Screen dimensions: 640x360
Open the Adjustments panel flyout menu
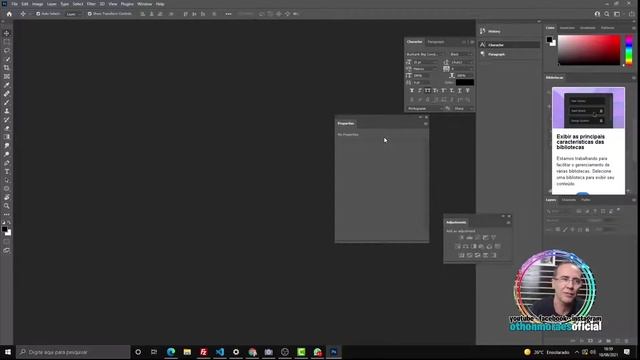508,222
